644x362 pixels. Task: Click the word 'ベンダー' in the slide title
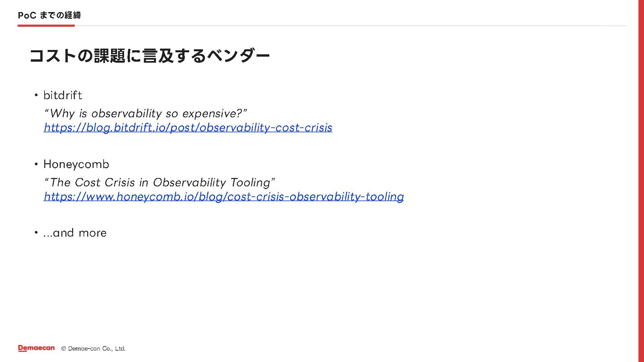click(238, 56)
